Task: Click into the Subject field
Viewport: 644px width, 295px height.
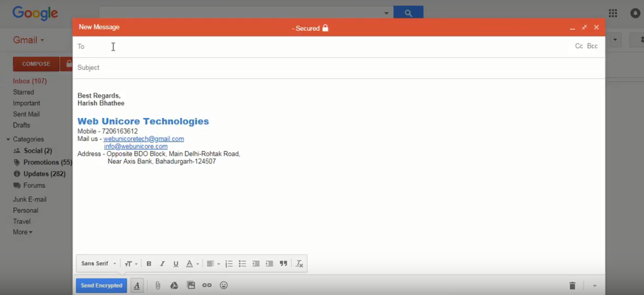Action: click(x=339, y=67)
